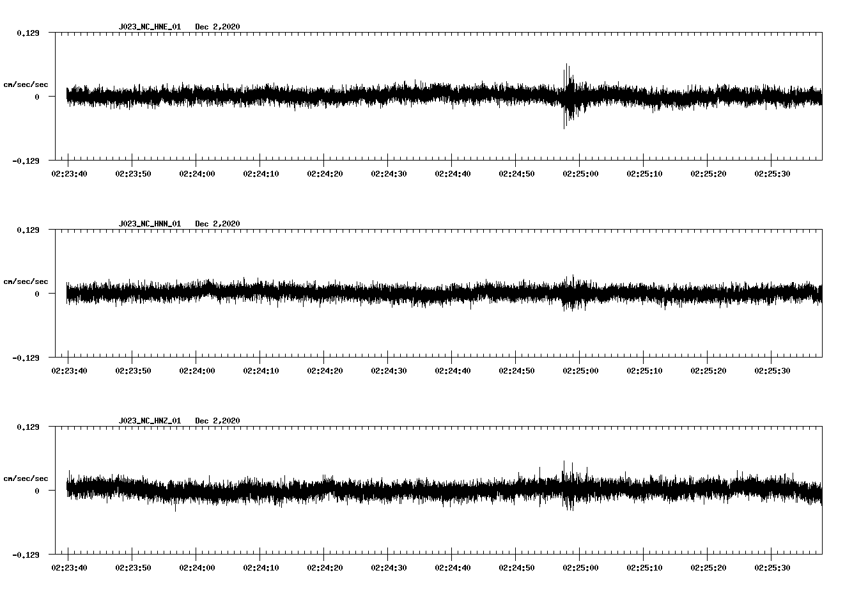
Task: Click the cm/sec/sec unit label on the bottom plot
Action: tap(26, 477)
